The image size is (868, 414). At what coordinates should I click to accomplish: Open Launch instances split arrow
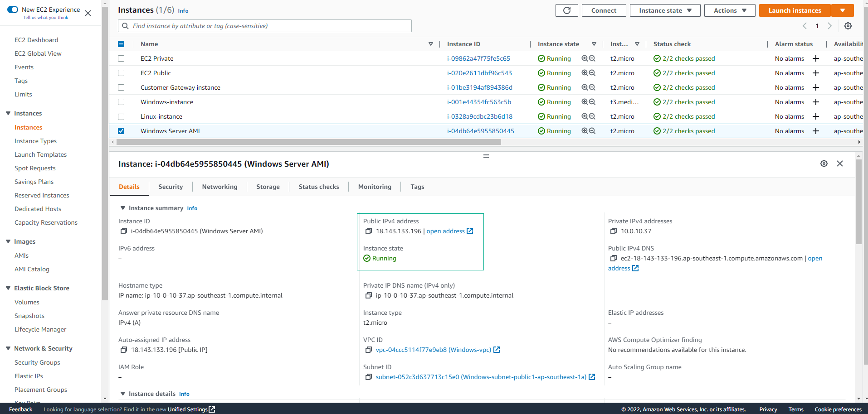point(842,10)
